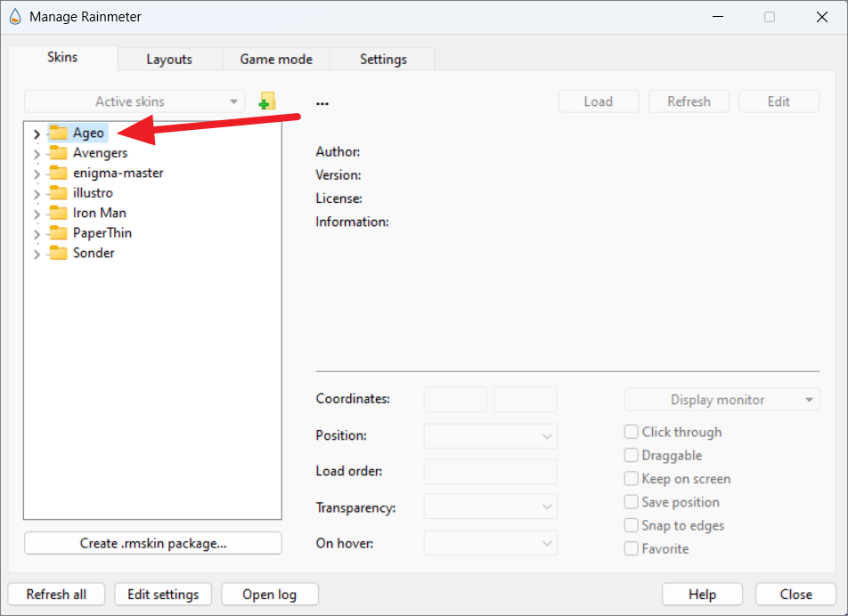
Task: Switch to the Layouts tab
Action: point(170,60)
